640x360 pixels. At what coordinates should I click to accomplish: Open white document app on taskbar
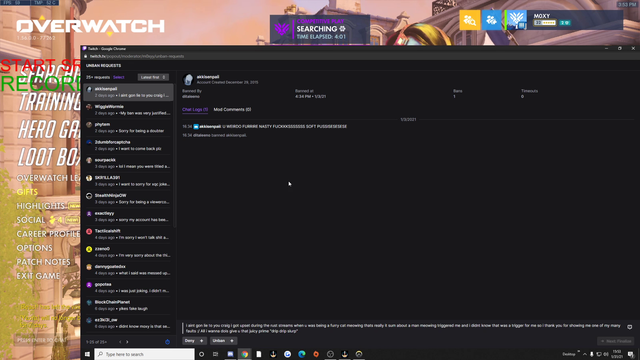pyautogui.click(x=259, y=354)
